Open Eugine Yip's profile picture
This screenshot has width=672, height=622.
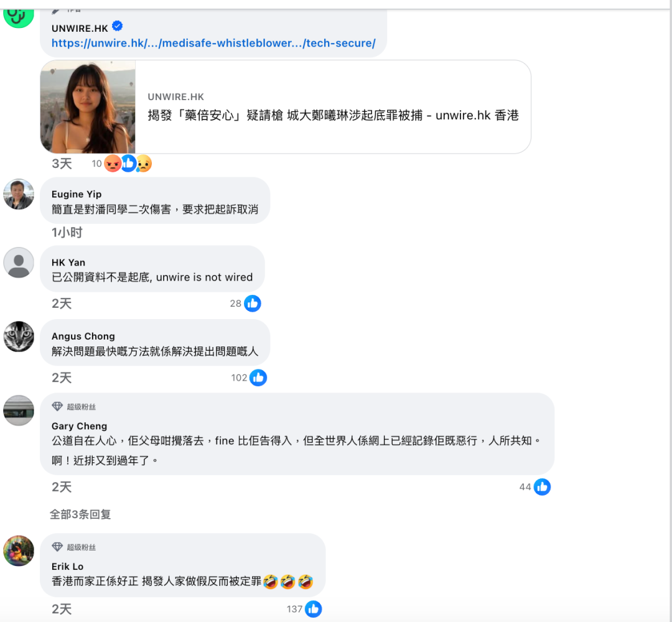pyautogui.click(x=19, y=194)
